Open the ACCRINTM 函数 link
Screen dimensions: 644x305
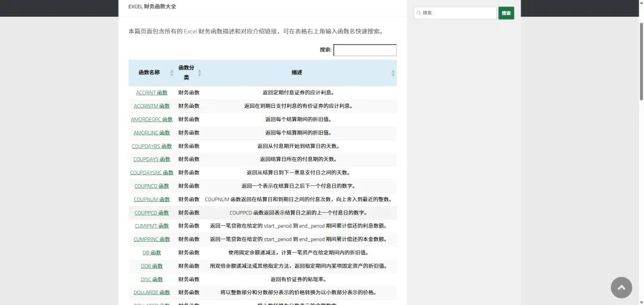coord(151,106)
